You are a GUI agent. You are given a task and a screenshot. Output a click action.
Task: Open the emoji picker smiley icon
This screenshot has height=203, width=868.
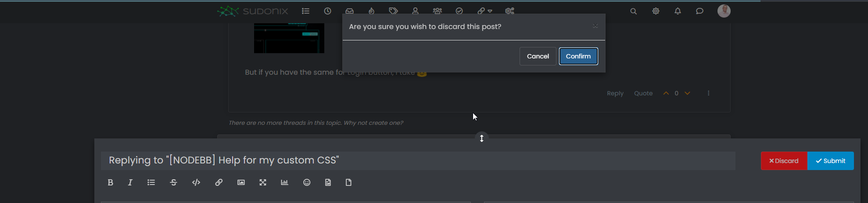pos(307,182)
